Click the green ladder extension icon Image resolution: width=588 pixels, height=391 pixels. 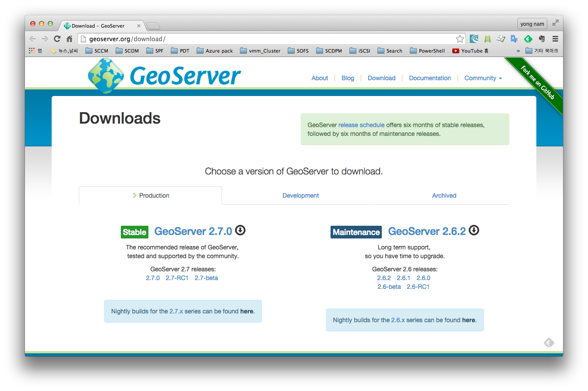487,39
